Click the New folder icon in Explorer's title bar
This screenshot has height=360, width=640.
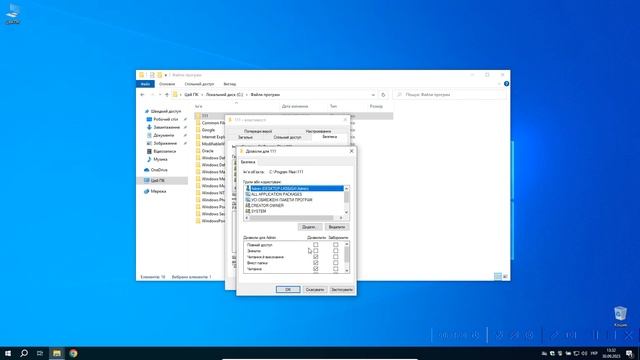(x=160, y=75)
